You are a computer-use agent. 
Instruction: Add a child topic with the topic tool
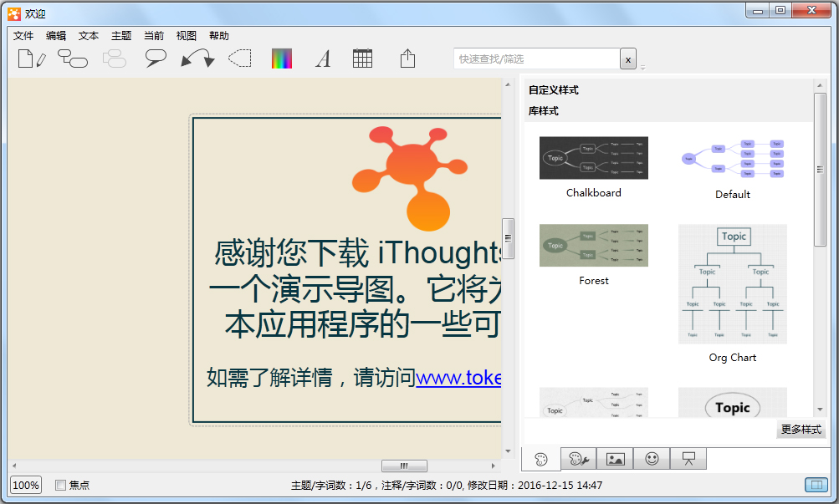tap(73, 59)
